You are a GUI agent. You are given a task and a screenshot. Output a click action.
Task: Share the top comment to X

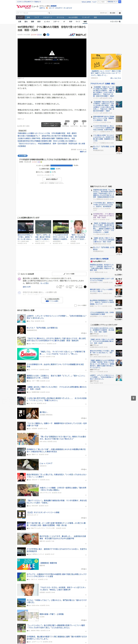85,287
